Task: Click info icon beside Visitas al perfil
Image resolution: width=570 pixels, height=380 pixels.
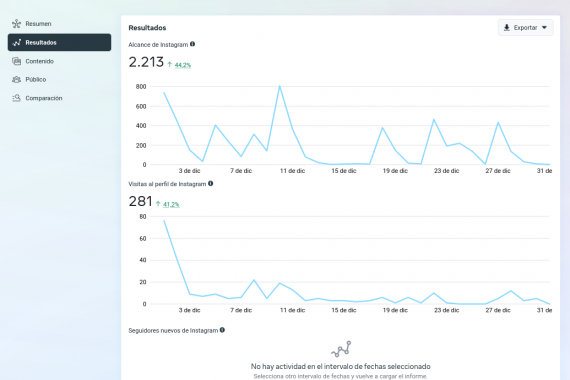Action: pyautogui.click(x=210, y=184)
